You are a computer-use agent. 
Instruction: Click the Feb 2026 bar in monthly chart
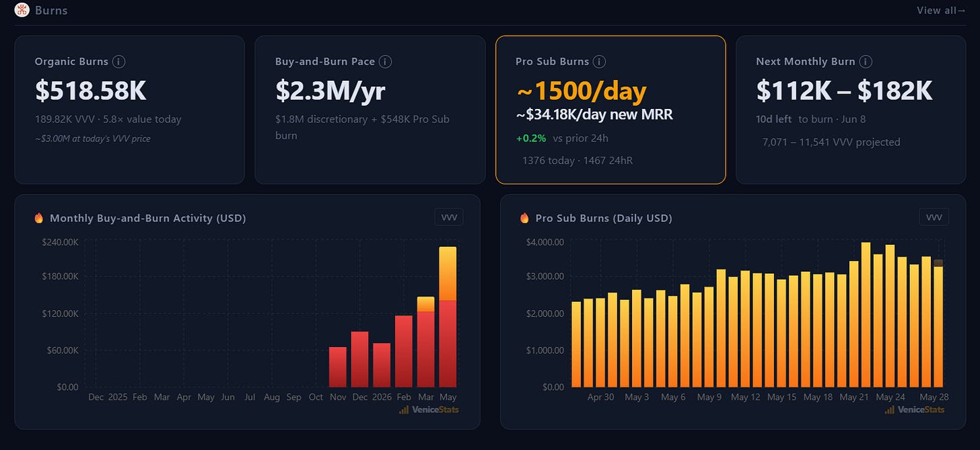pyautogui.click(x=404, y=351)
